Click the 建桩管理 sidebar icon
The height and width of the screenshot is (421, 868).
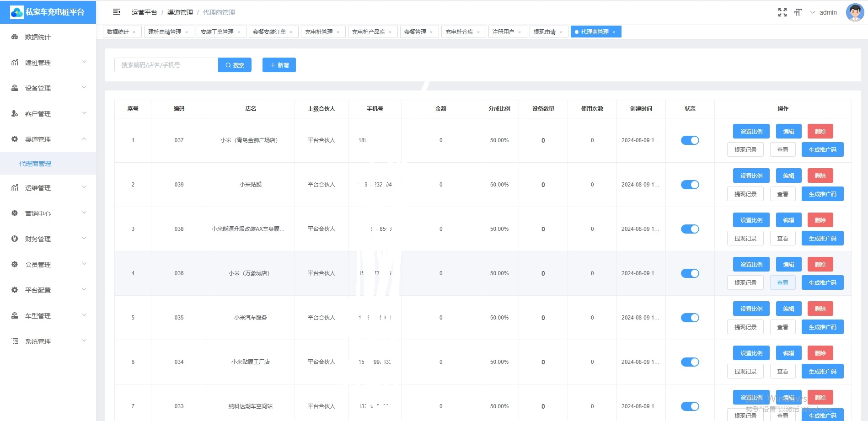pyautogui.click(x=15, y=63)
